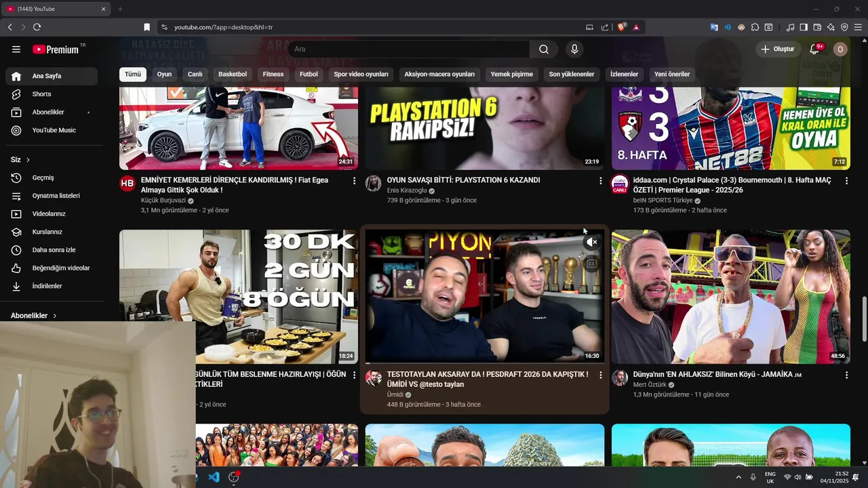Click the music note playlist icon

coord(790,27)
